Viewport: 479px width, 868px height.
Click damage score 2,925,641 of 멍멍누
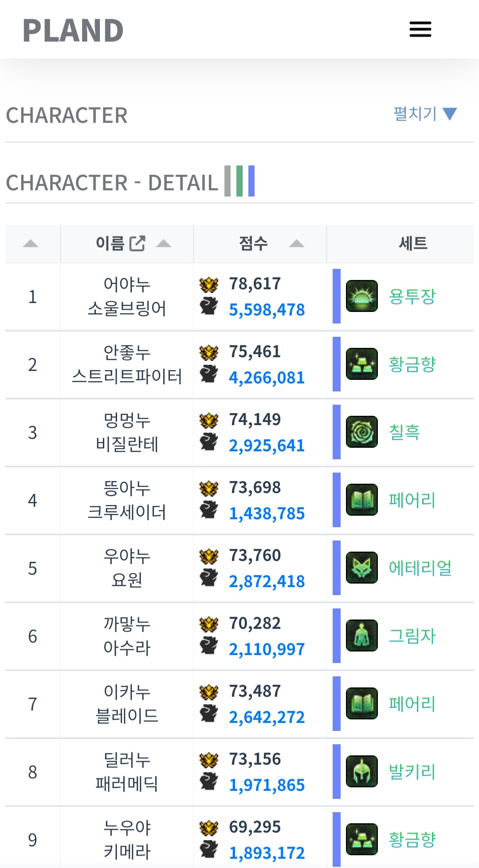tap(267, 446)
